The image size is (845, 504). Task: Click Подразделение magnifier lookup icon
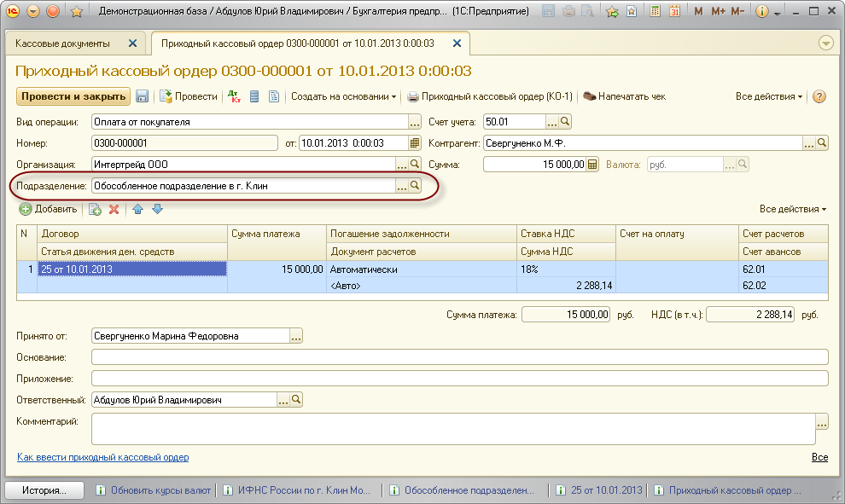pyautogui.click(x=415, y=186)
